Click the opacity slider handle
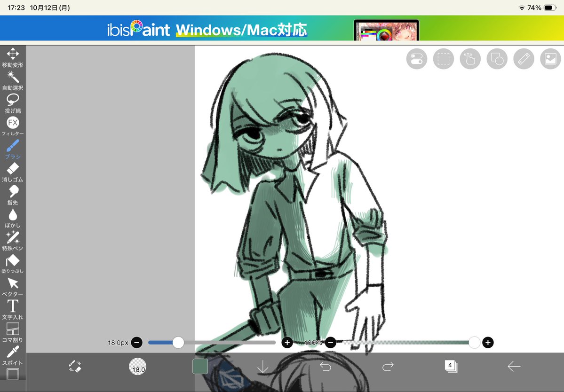This screenshot has width=564, height=392. 475,343
